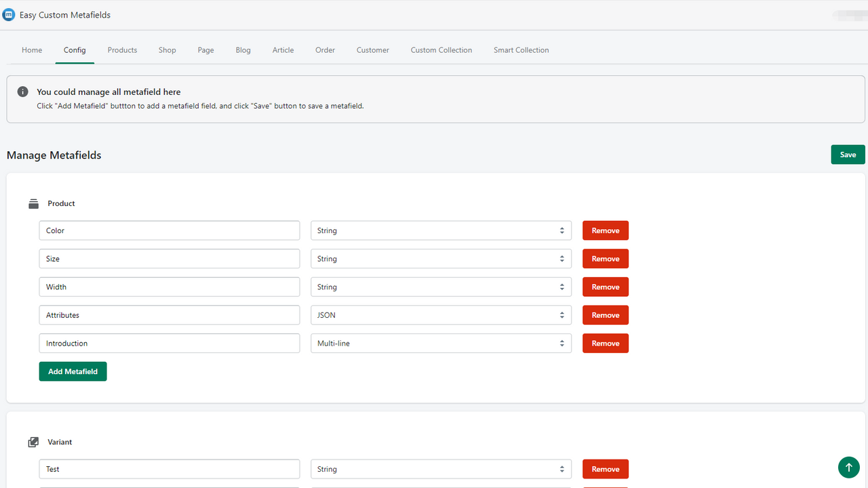This screenshot has width=868, height=488.
Task: Switch to the Products tab
Action: pyautogui.click(x=122, y=50)
